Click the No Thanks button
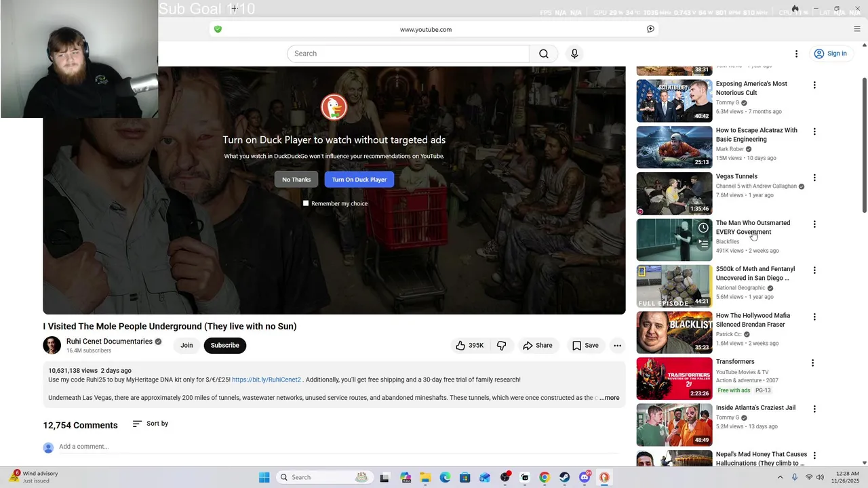This screenshot has width=868, height=488. (296, 180)
